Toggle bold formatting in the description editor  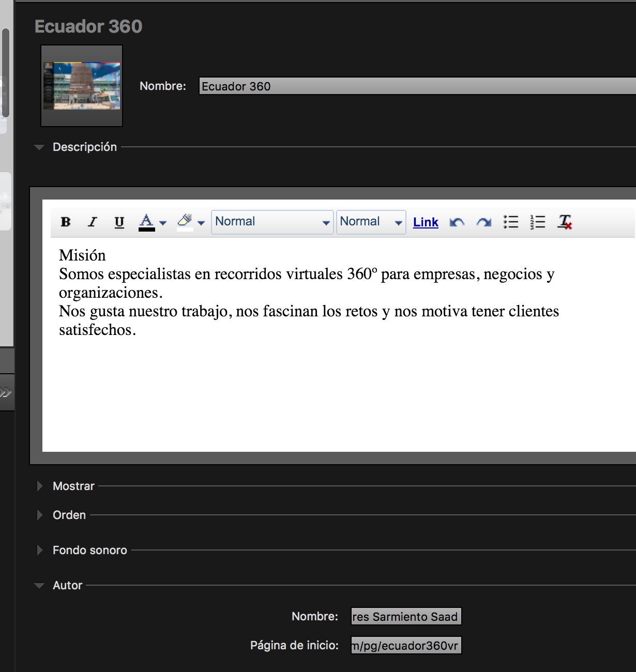pos(66,222)
